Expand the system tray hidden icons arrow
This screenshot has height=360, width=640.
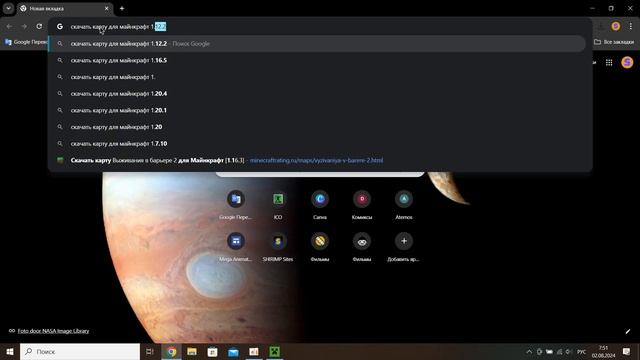click(x=529, y=351)
